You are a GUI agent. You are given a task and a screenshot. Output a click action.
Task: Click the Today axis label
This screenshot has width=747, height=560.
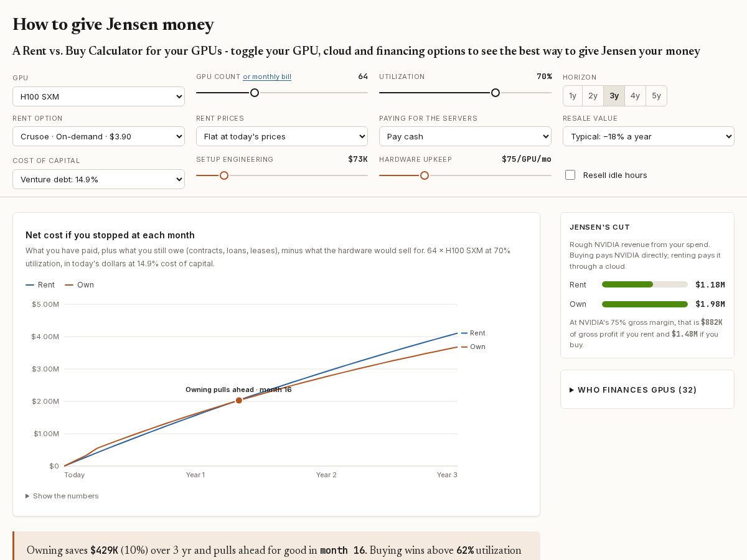click(75, 475)
